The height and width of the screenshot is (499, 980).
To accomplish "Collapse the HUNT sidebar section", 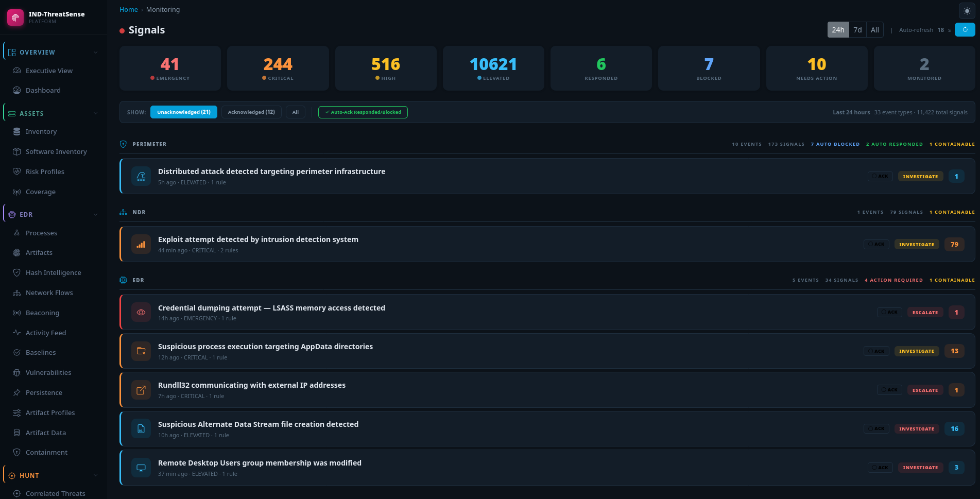I will pos(96,476).
